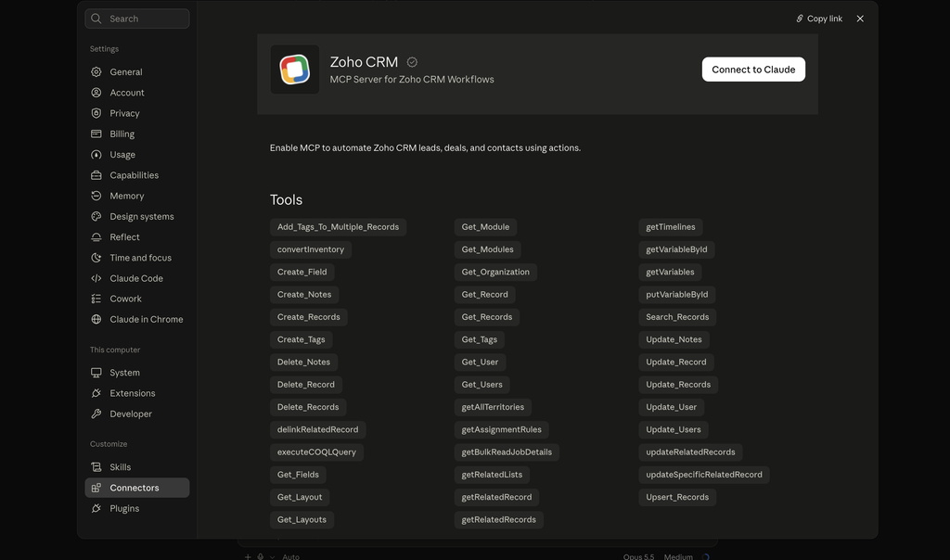Select the Delete_Record tool chip
This screenshot has width=950, height=560.
click(306, 385)
